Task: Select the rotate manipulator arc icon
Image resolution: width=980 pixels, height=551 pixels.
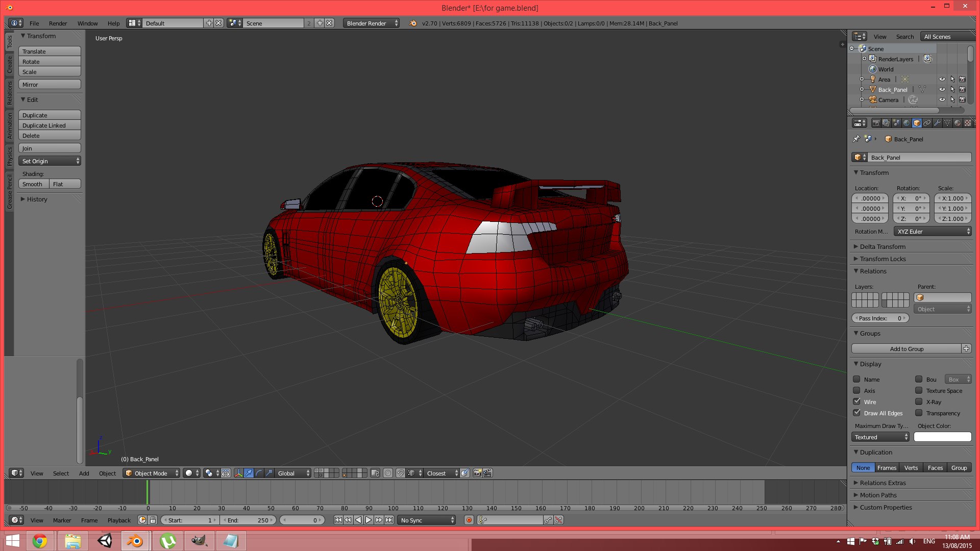Action: coord(259,473)
